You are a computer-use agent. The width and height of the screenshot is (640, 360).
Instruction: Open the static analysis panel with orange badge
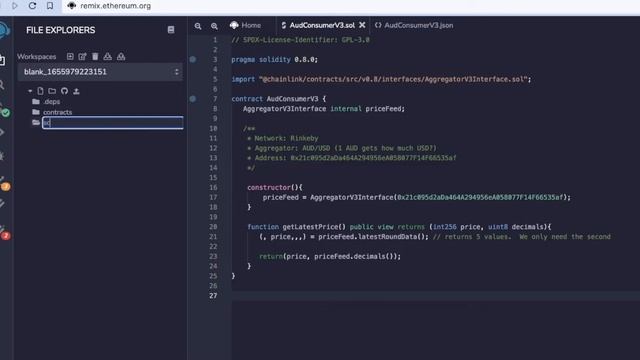coord(5,185)
